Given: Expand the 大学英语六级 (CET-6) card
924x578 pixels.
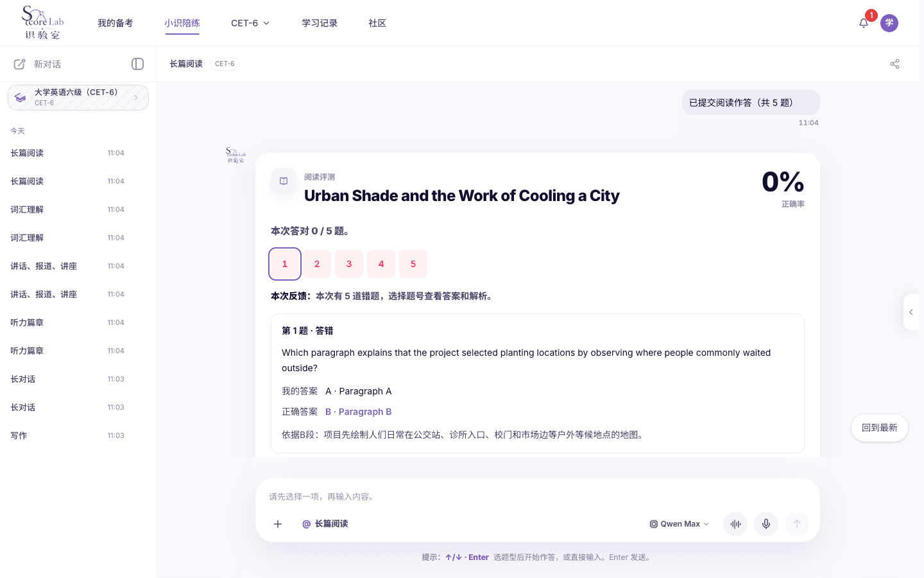Looking at the screenshot, I should pyautogui.click(x=78, y=98).
